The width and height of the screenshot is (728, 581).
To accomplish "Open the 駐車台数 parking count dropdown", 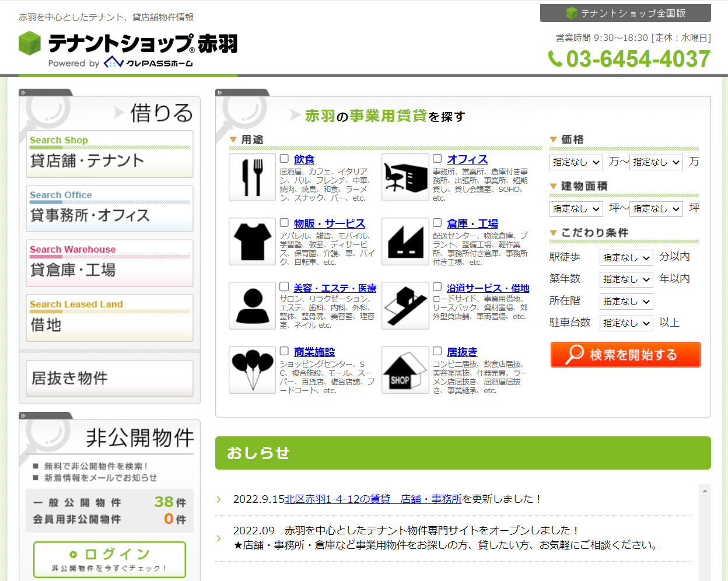I will 626,323.
